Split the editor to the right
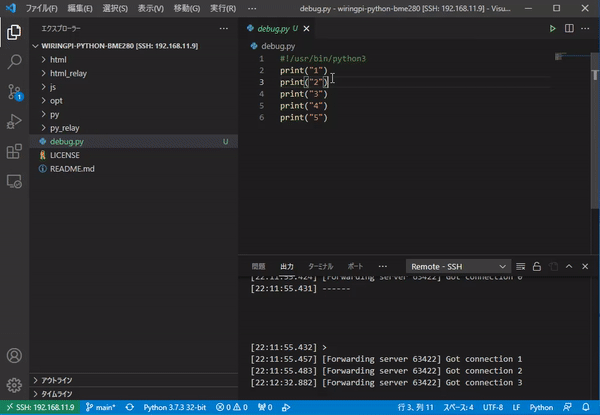Viewport: 600px width, 415px height. pyautogui.click(x=569, y=29)
